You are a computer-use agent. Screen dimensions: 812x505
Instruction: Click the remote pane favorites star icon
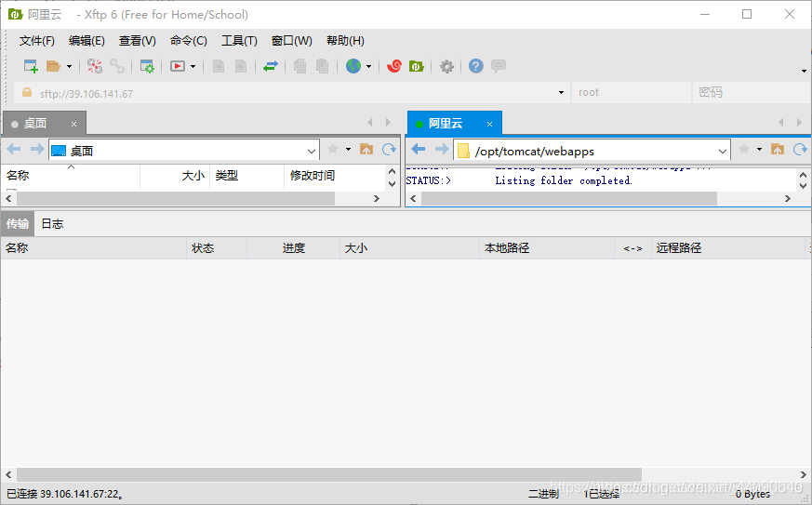click(744, 149)
